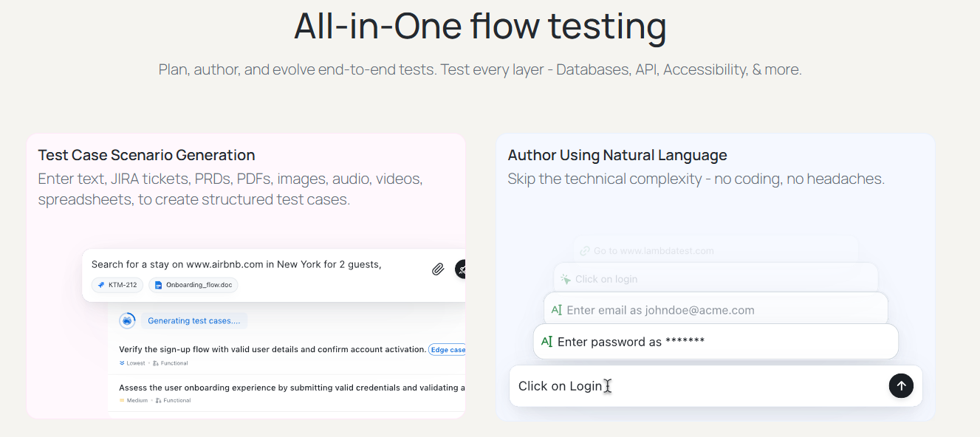Click the All-in-One flow testing title
Viewport: 980px width, 437px height.
coord(480,27)
